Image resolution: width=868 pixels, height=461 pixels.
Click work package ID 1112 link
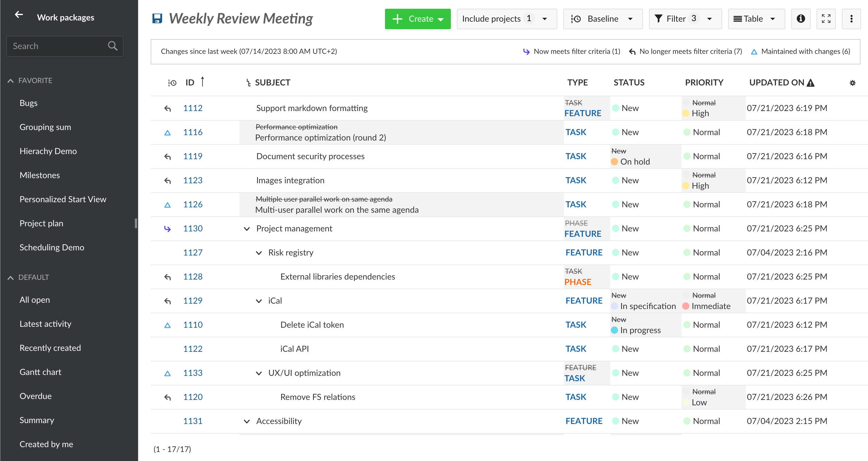point(193,108)
